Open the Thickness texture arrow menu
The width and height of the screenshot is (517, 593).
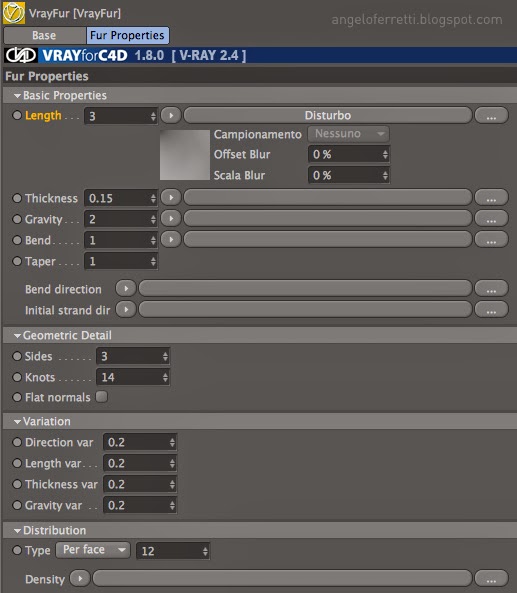171,198
